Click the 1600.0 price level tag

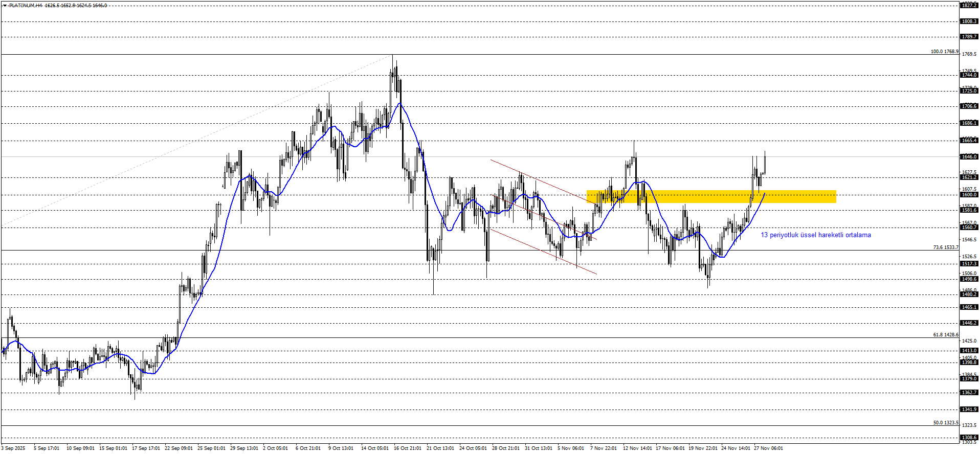point(969,195)
